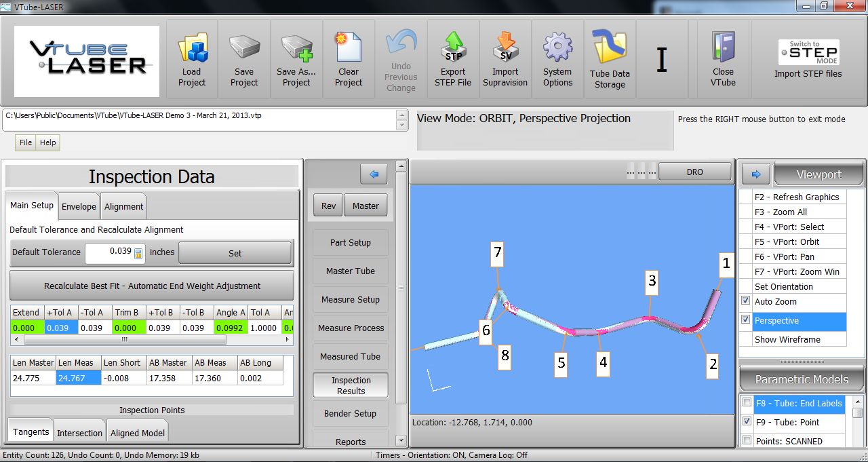
Task: Click the Clear Project icon
Action: pyautogui.click(x=349, y=49)
